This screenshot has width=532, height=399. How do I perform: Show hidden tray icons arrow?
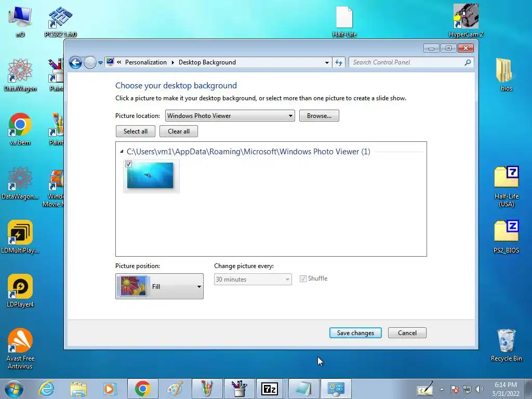pyautogui.click(x=442, y=389)
